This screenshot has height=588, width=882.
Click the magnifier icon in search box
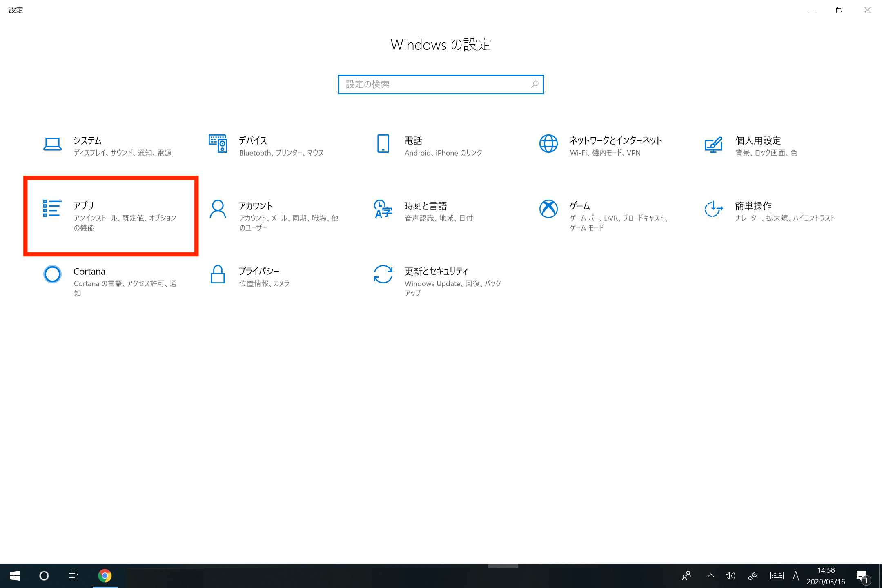click(x=535, y=85)
